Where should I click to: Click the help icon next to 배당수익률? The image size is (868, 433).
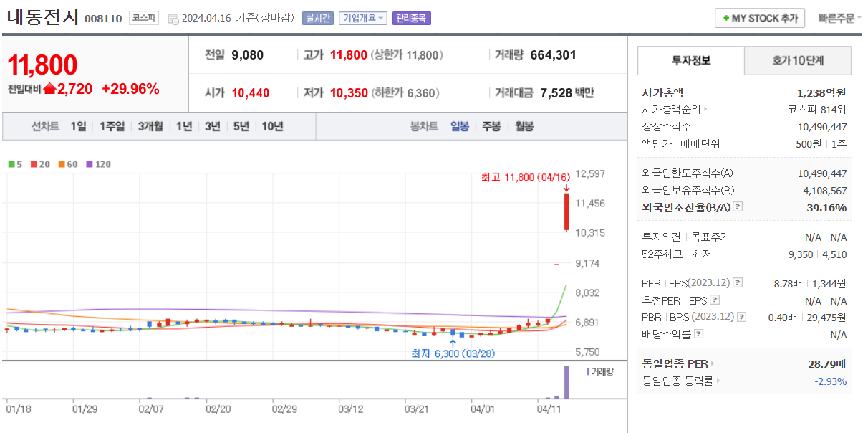698,334
